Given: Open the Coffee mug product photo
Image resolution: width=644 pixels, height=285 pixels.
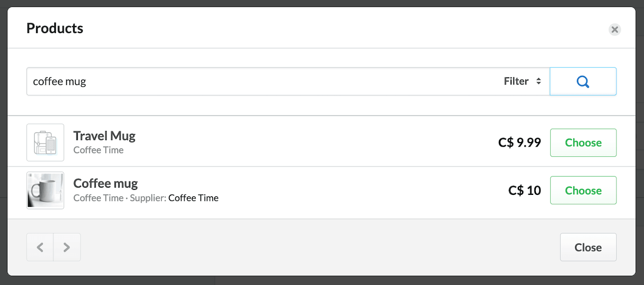Looking at the screenshot, I should 45,190.
